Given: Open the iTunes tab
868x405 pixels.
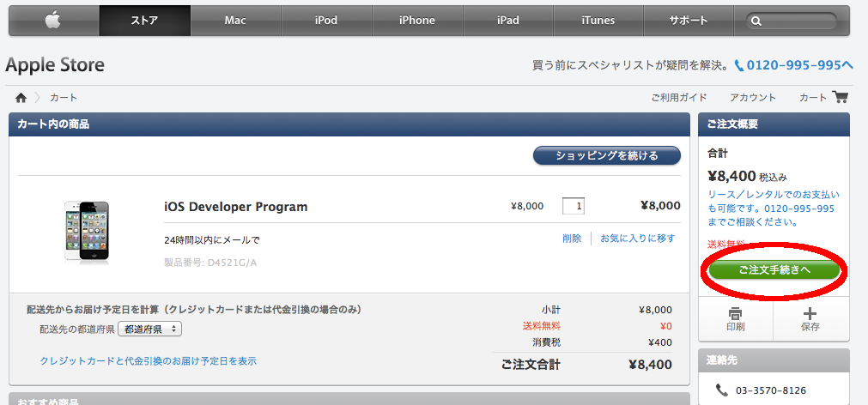Looking at the screenshot, I should click(598, 21).
